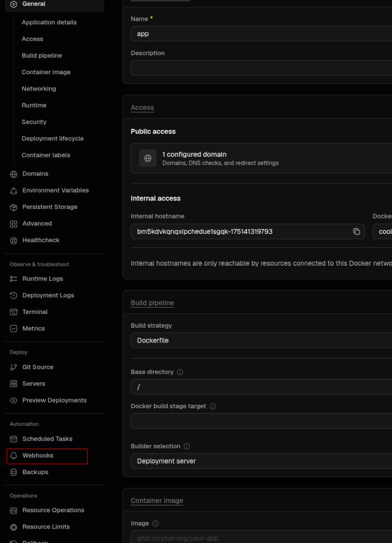The width and height of the screenshot is (392, 543).
Task: Click the Runtime Logs list icon
Action: [x=13, y=279]
